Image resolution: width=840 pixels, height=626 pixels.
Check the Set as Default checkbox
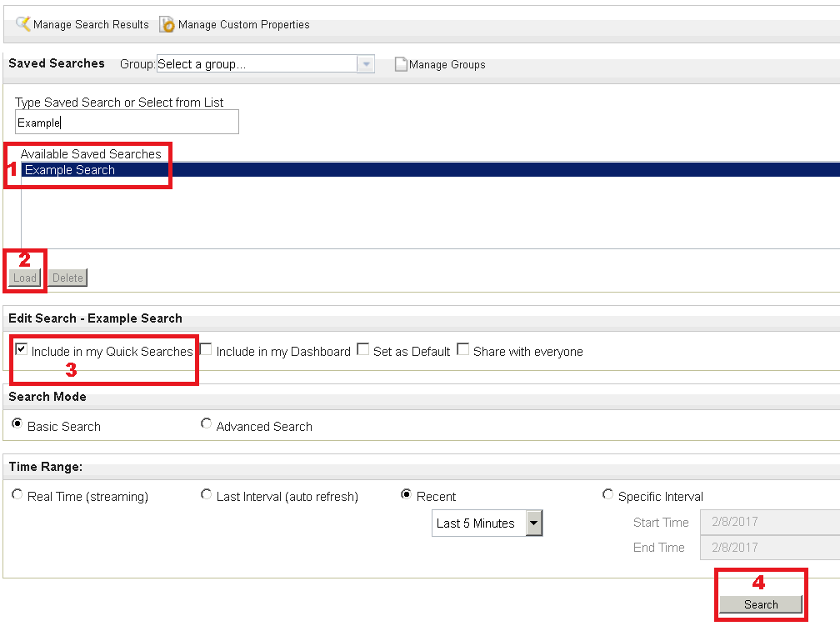pyautogui.click(x=363, y=349)
